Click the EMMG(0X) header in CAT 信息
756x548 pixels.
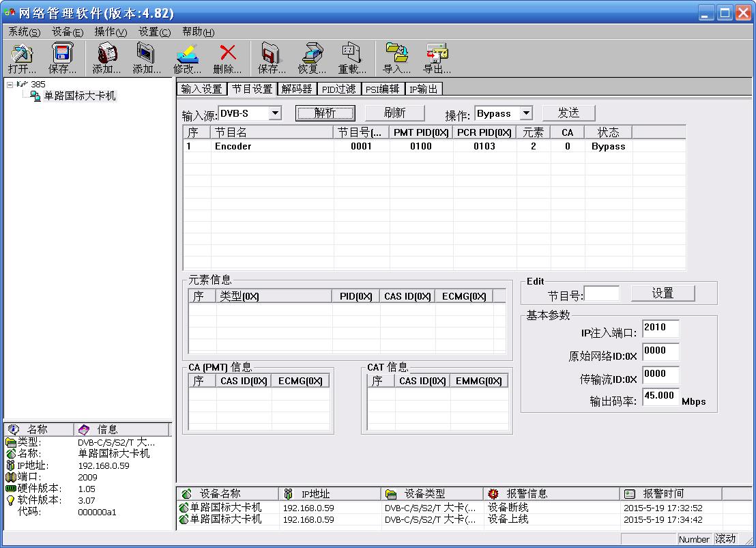click(479, 381)
